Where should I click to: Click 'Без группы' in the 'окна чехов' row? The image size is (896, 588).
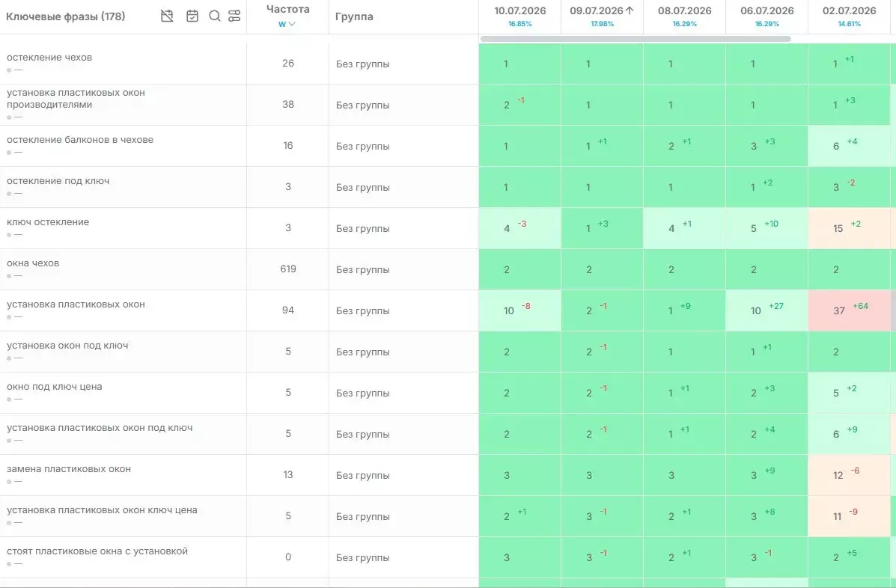pyautogui.click(x=363, y=269)
